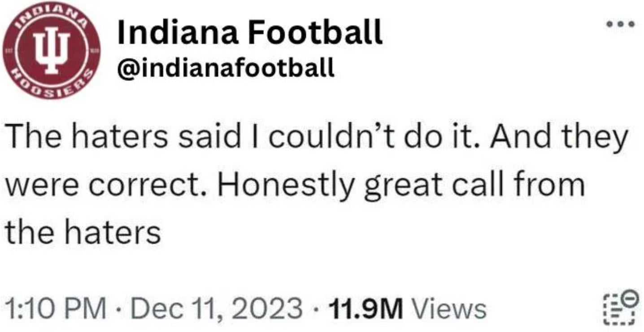Click the 11.9M view count

coord(366,309)
